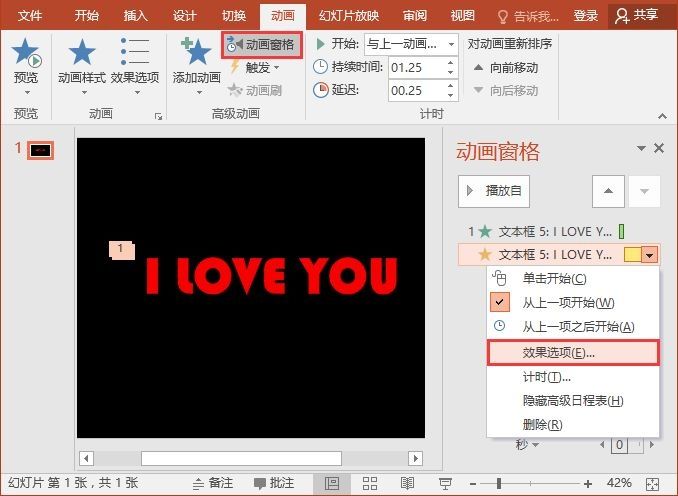Close the Animation Pane
Viewport: 678px width, 496px height.
(659, 148)
